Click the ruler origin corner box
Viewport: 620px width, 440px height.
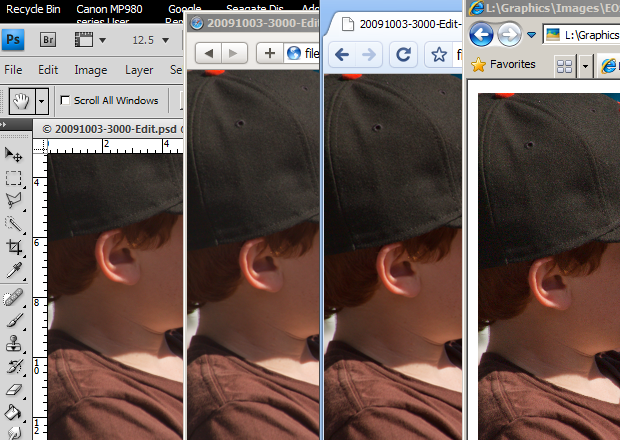40,146
